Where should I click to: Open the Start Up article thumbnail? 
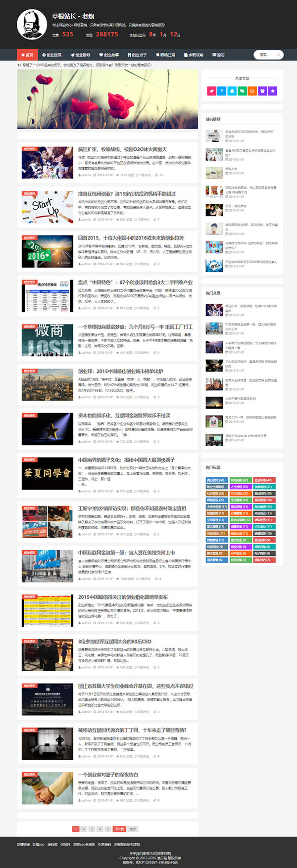47,207
